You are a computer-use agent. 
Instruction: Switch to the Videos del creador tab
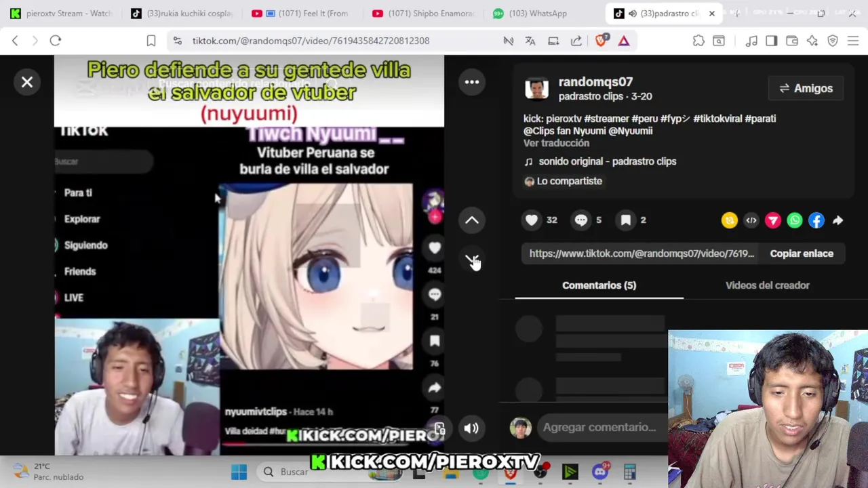[x=768, y=285]
